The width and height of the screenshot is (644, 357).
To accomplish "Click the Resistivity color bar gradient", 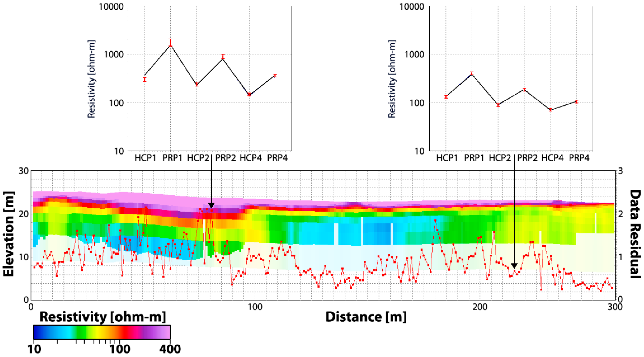I will click(x=102, y=332).
